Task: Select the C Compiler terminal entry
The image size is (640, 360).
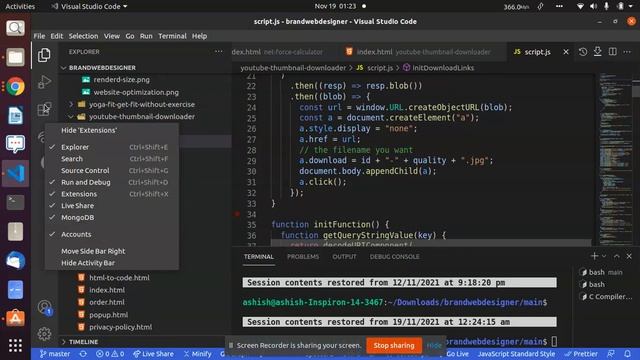Action: [606, 297]
